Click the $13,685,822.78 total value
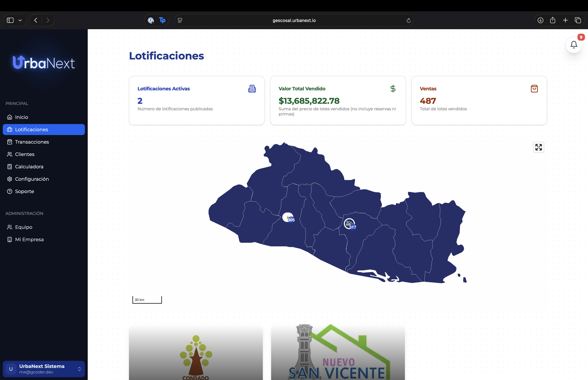 pyautogui.click(x=309, y=101)
